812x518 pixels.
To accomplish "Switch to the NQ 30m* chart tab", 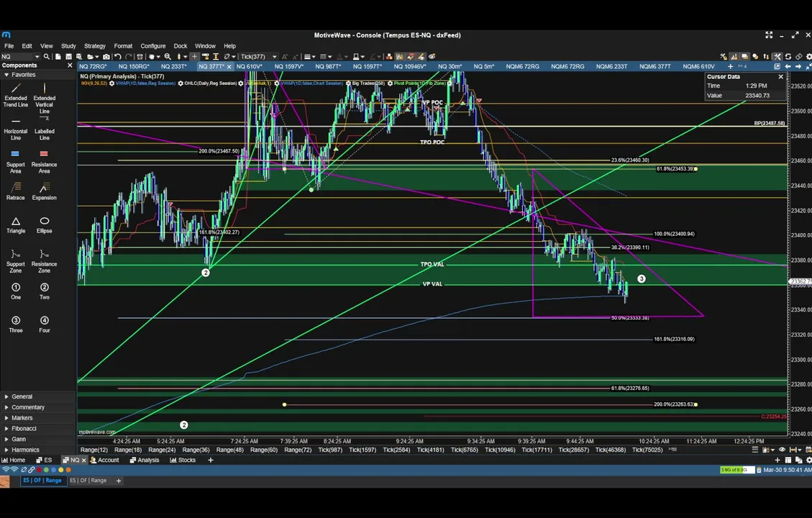I will coord(450,66).
